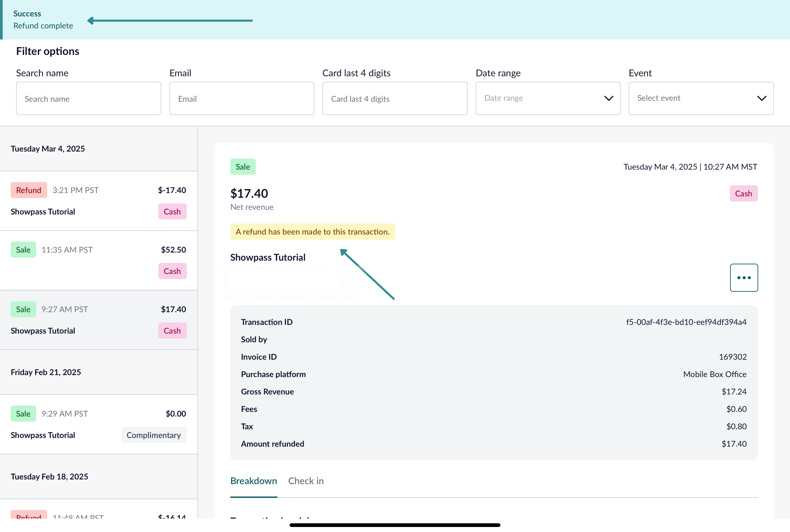Screen dimensions: 790x532
Task: Click the red Refund badge at 3:21 PM
Action: tap(29, 190)
